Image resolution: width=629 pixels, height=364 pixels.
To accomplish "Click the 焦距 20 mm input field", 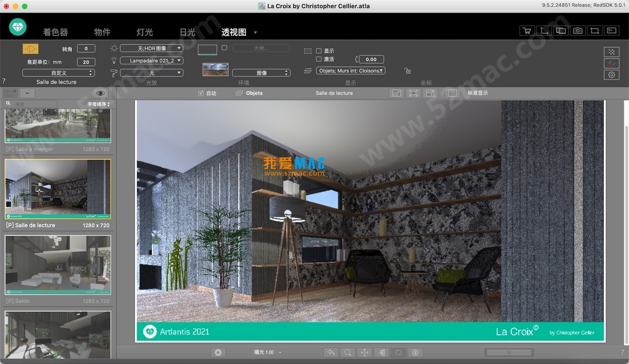I will point(86,62).
